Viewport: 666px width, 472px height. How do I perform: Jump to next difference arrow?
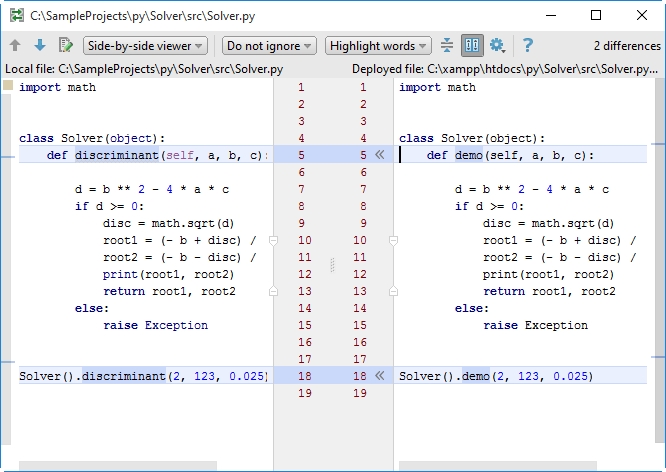pos(40,45)
